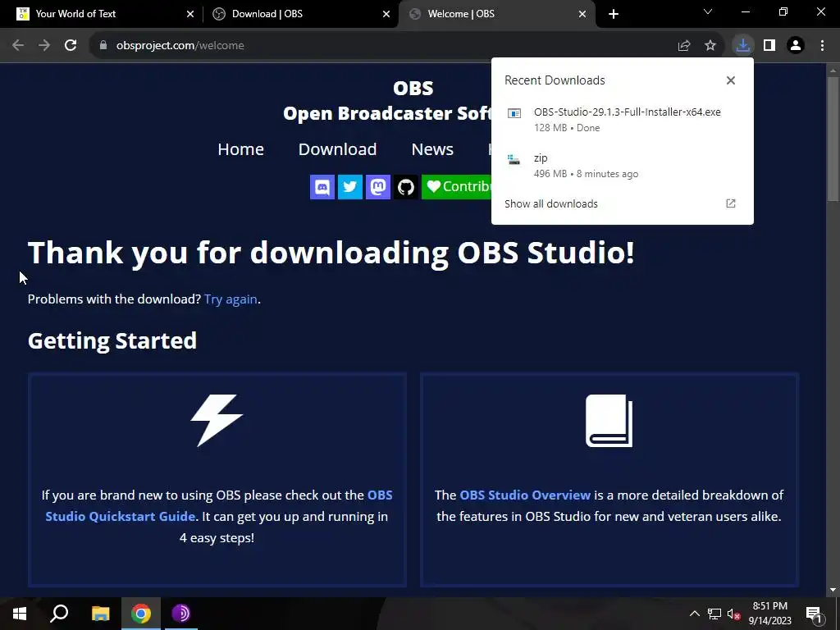The image size is (840, 630).
Task: Click the book overview icon
Action: click(x=609, y=421)
